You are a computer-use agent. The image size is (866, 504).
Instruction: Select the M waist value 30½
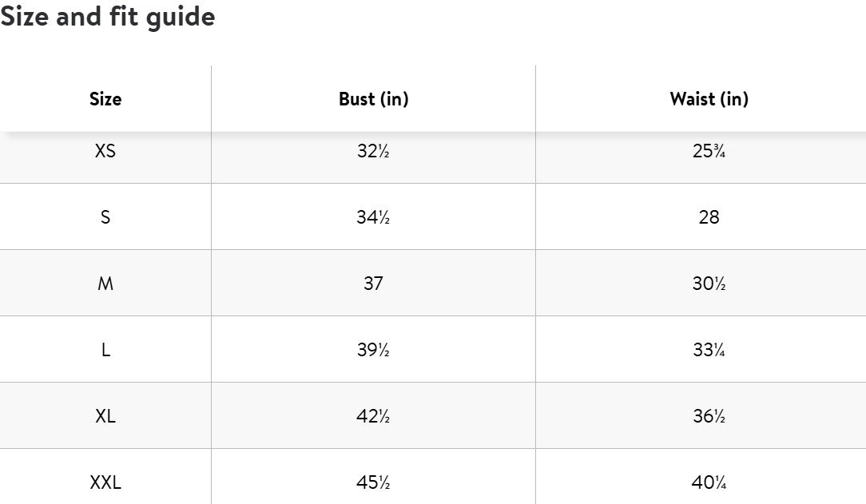[x=709, y=284]
